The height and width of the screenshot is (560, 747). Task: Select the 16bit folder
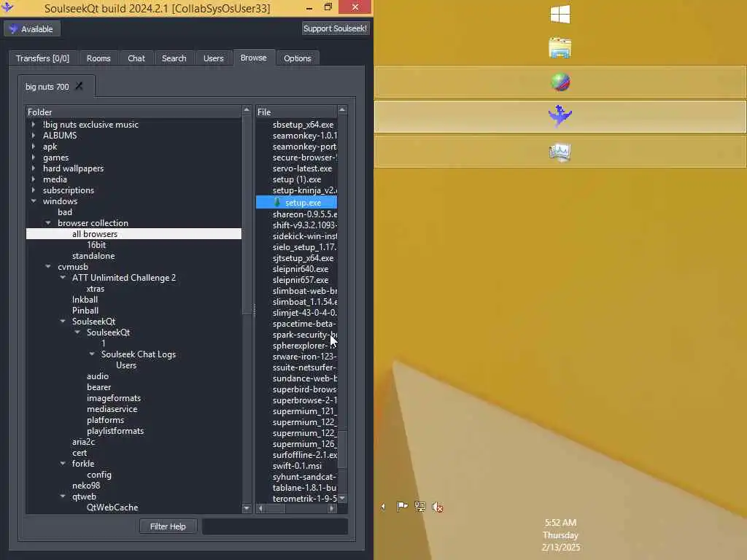point(96,245)
